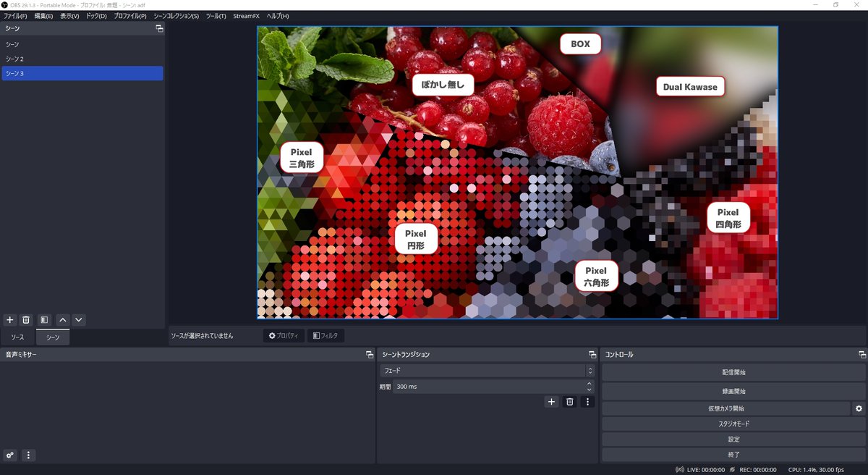868x475 pixels.
Task: Switch to the ソース tab
Action: point(18,337)
